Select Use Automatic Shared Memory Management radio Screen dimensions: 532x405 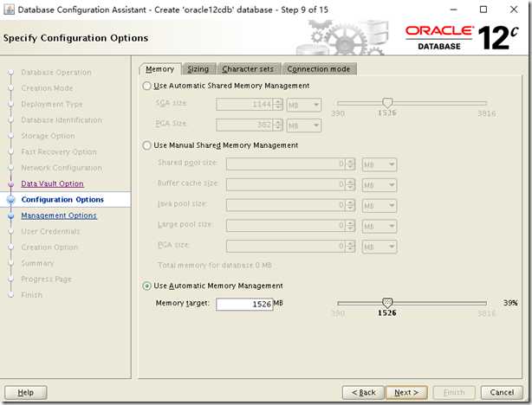tap(146, 86)
